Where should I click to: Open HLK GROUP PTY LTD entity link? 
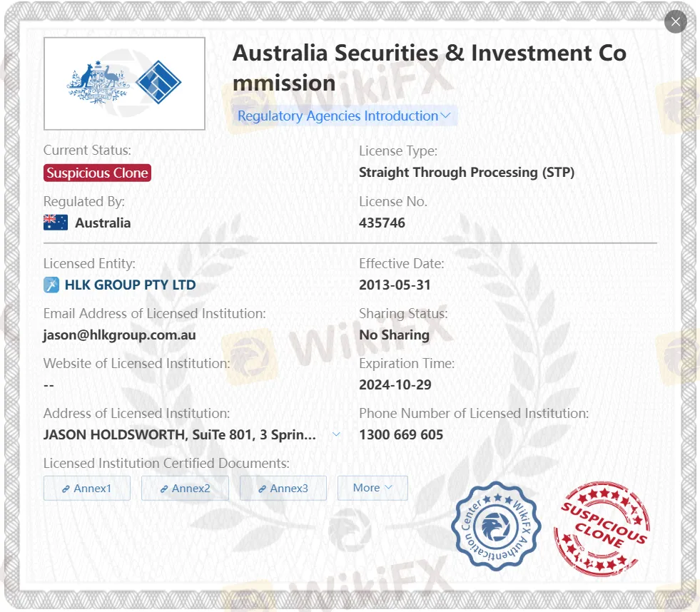coord(130,285)
